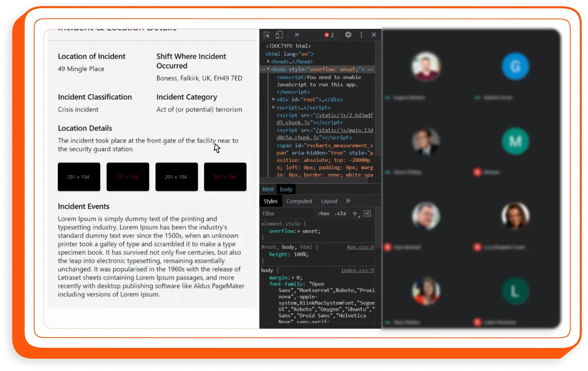Close the DevTools panel
Viewport: 588px width, 371px height.
point(374,35)
